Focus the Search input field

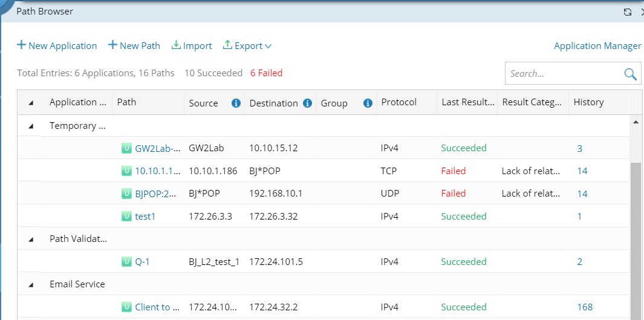click(562, 74)
